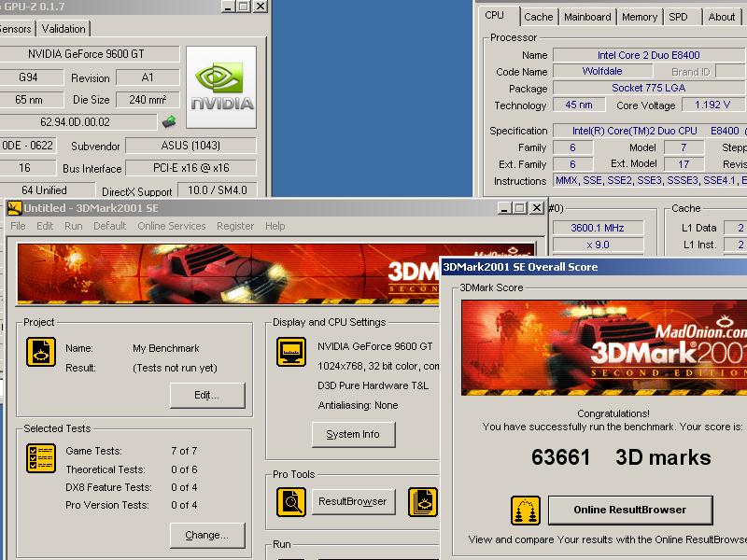Close the GPU-Z window

pos(261,7)
